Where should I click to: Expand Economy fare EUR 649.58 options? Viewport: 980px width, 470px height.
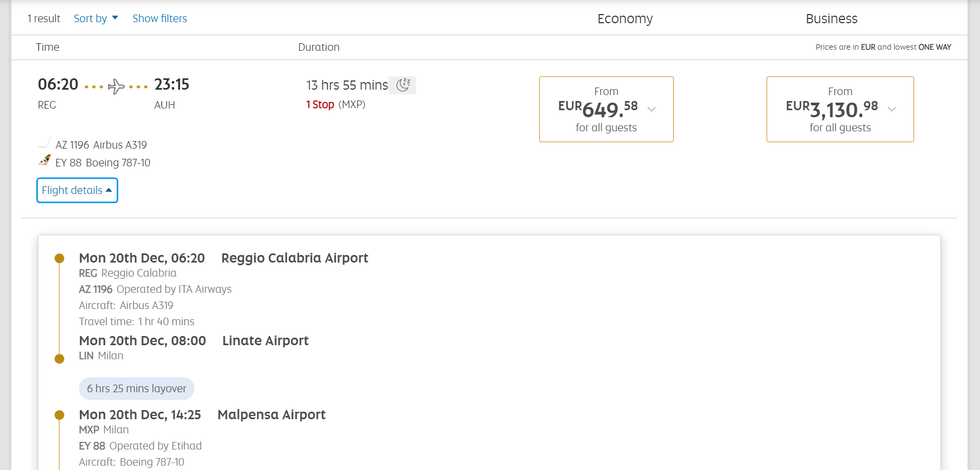point(606,109)
